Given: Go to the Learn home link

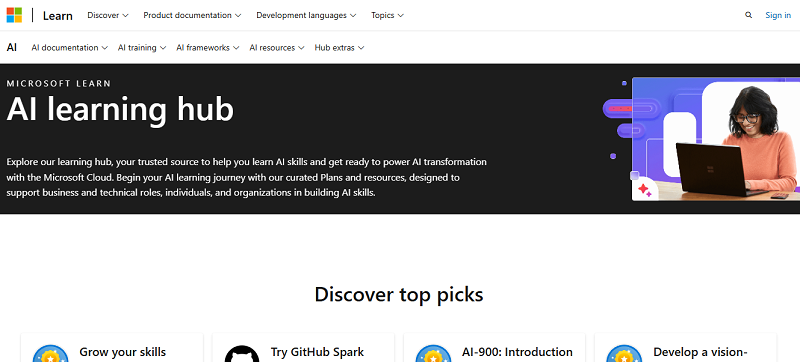Looking at the screenshot, I should point(58,16).
